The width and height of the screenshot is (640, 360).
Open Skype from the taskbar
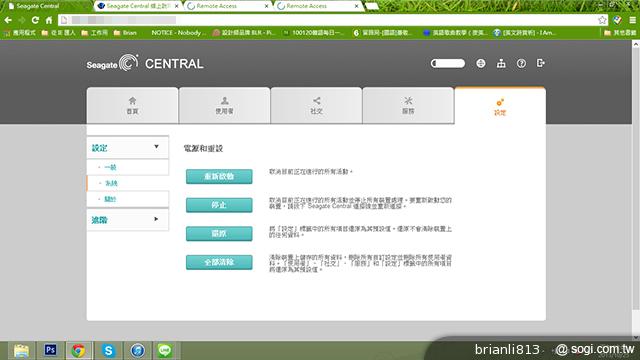pyautogui.click(x=108, y=350)
